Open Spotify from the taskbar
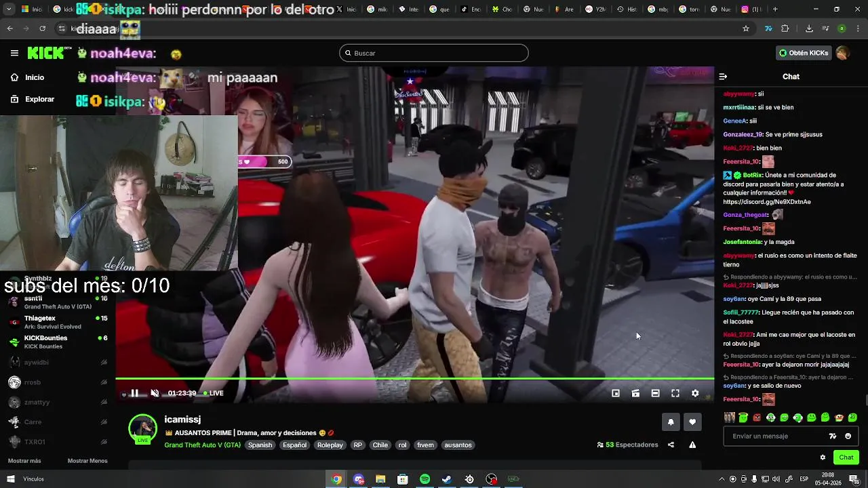 tap(425, 479)
